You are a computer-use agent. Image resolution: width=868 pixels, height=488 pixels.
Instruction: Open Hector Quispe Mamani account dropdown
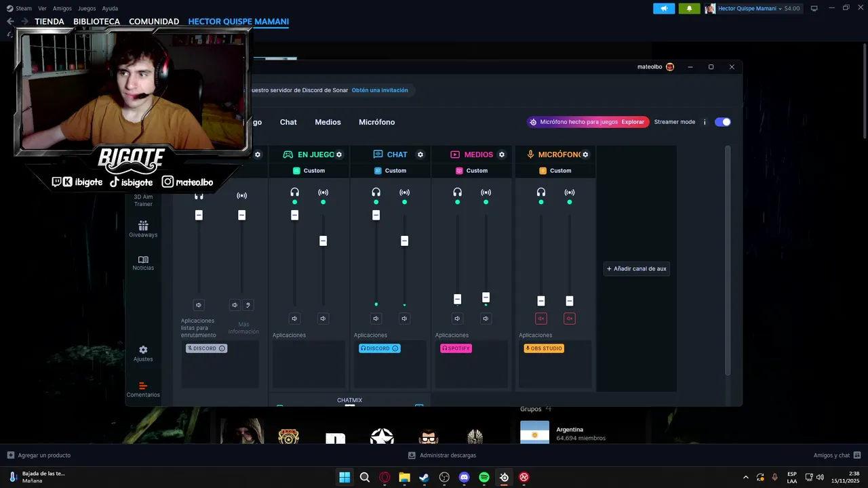[753, 8]
